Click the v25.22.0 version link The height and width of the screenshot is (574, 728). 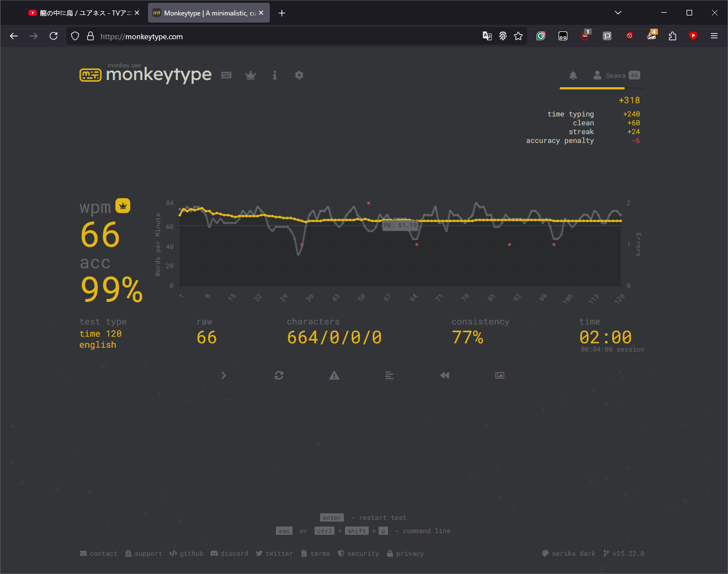624,554
